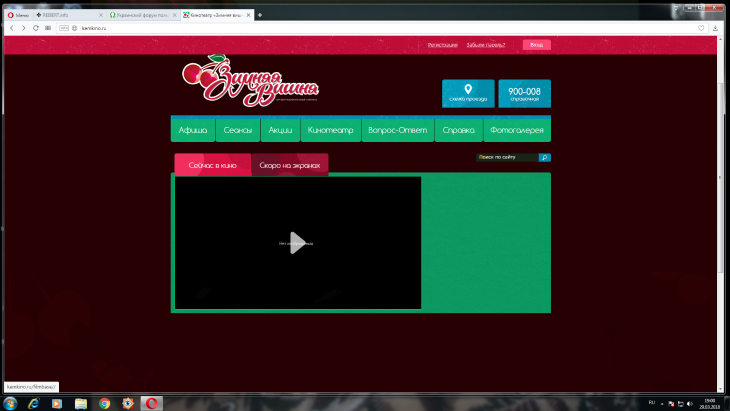Click the Зимняя вишня cherry logo

(x=250, y=80)
